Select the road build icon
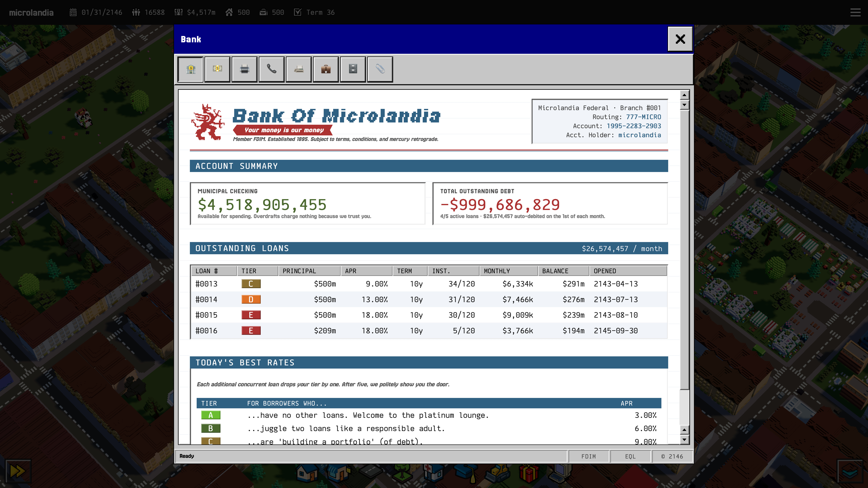 (x=371, y=472)
